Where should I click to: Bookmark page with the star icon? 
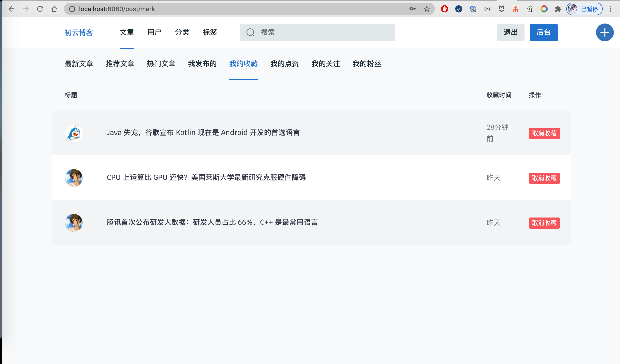click(x=427, y=9)
